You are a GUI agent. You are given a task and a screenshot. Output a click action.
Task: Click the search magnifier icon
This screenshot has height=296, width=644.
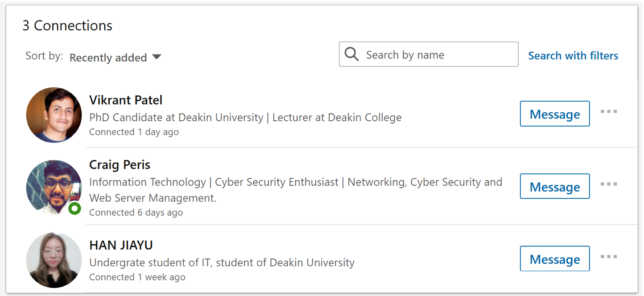click(x=352, y=55)
